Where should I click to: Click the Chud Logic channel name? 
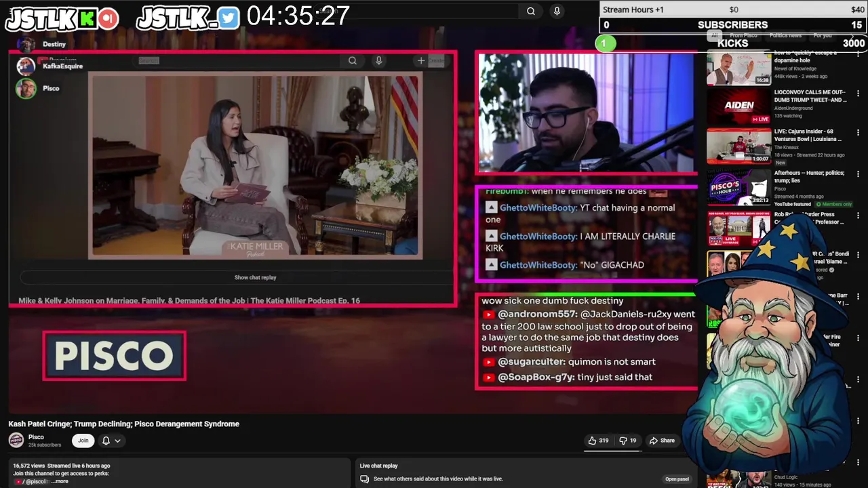pyautogui.click(x=787, y=477)
